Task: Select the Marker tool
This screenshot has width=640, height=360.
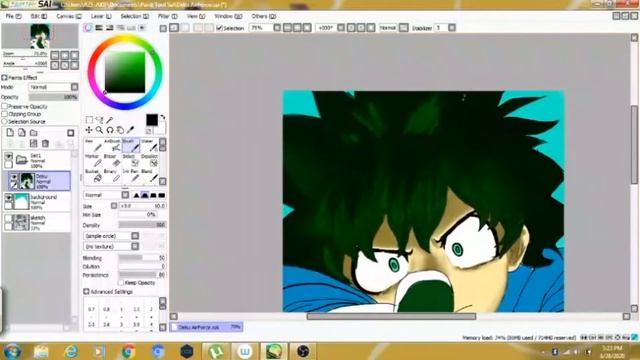Action: pos(93,160)
